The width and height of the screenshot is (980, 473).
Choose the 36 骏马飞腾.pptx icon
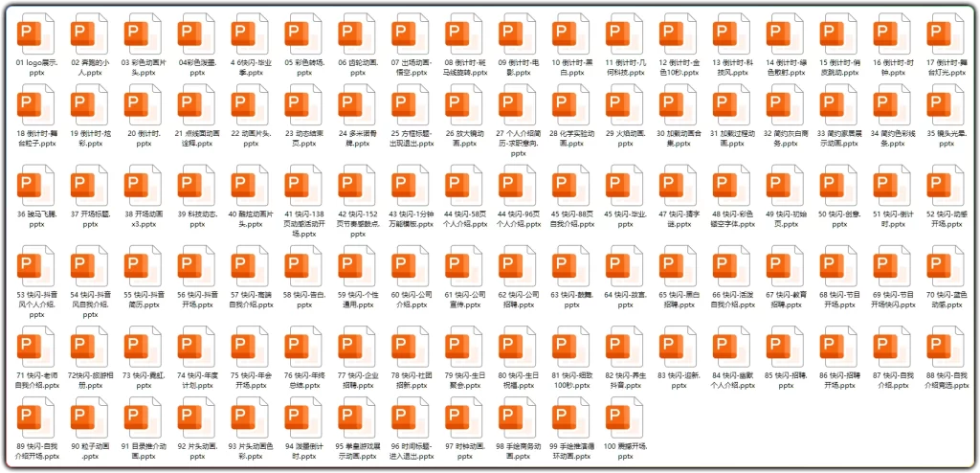35,183
